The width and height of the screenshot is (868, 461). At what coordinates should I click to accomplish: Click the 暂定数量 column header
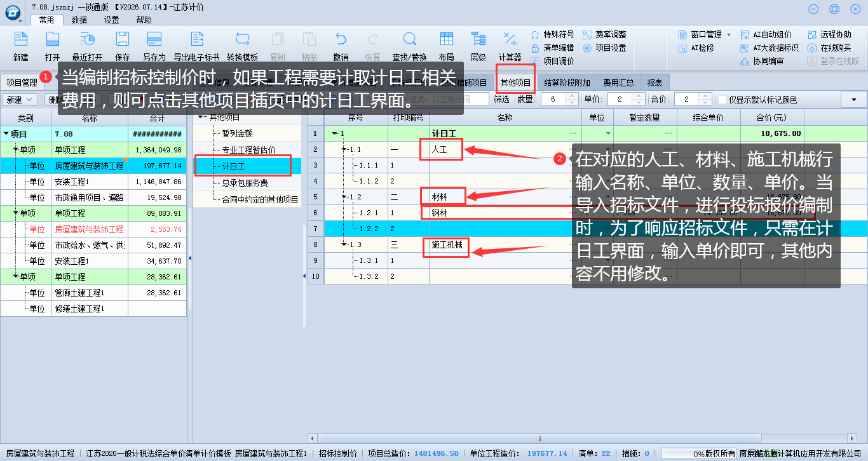[x=644, y=117]
